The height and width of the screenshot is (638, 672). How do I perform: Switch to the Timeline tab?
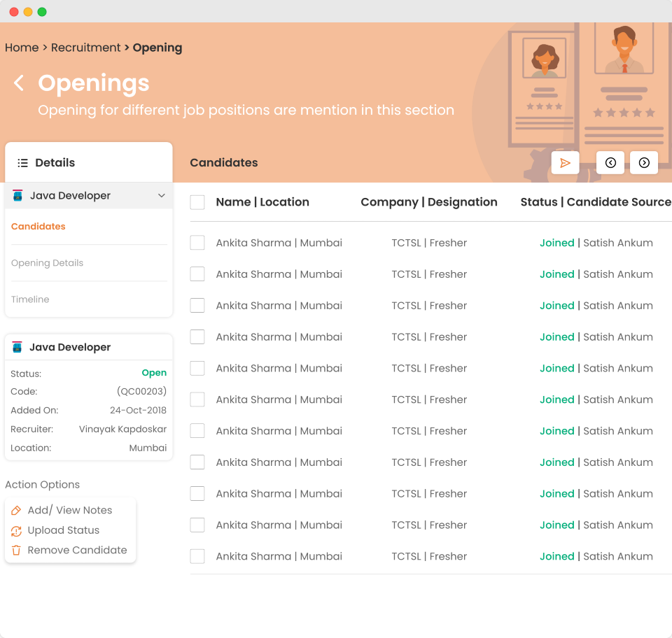pyautogui.click(x=30, y=299)
